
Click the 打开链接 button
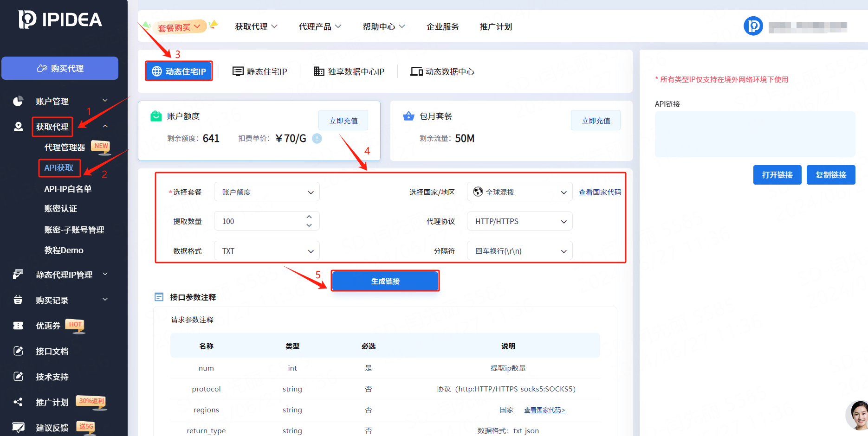tap(777, 175)
